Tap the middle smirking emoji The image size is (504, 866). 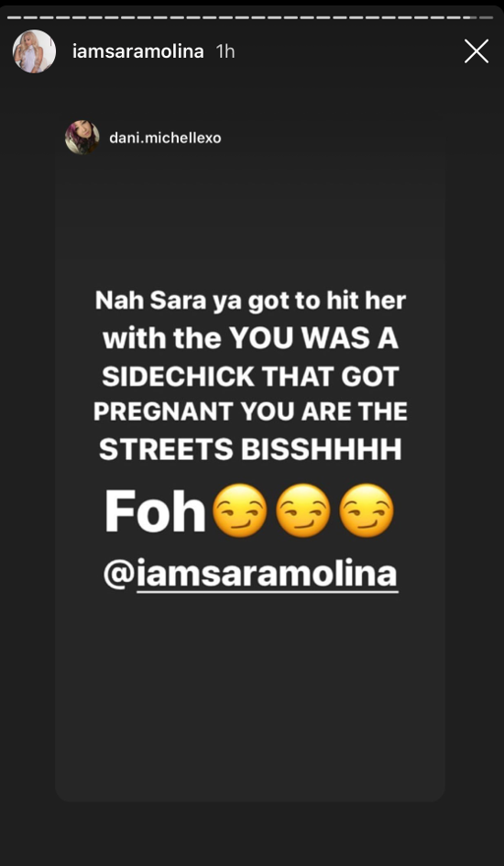pos(303,511)
